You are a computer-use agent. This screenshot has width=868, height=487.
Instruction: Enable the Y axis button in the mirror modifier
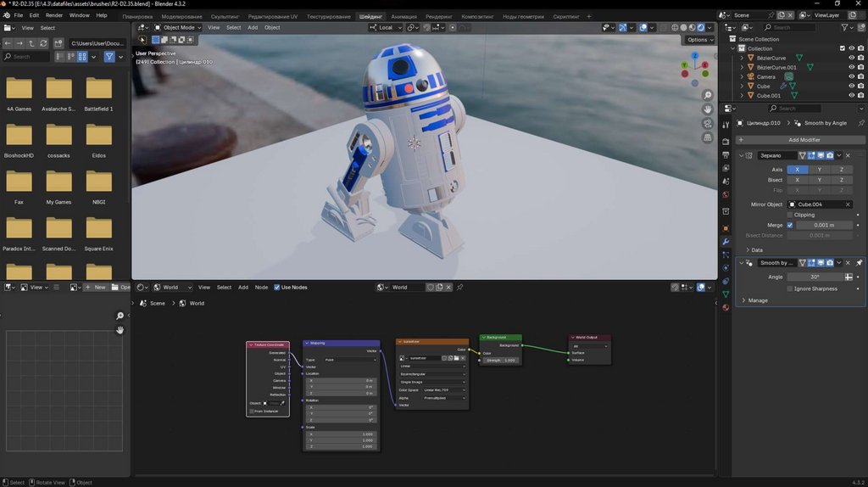(819, 170)
